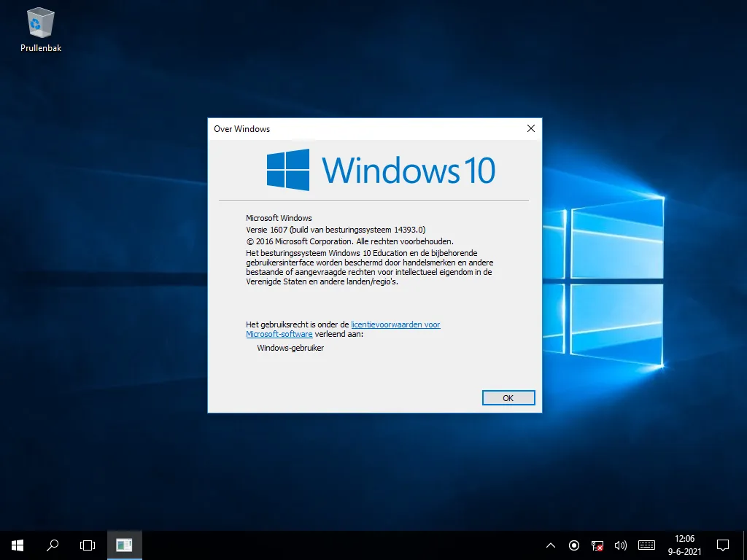
Task: Click the 'Versie 1607' build line
Action: 336,230
